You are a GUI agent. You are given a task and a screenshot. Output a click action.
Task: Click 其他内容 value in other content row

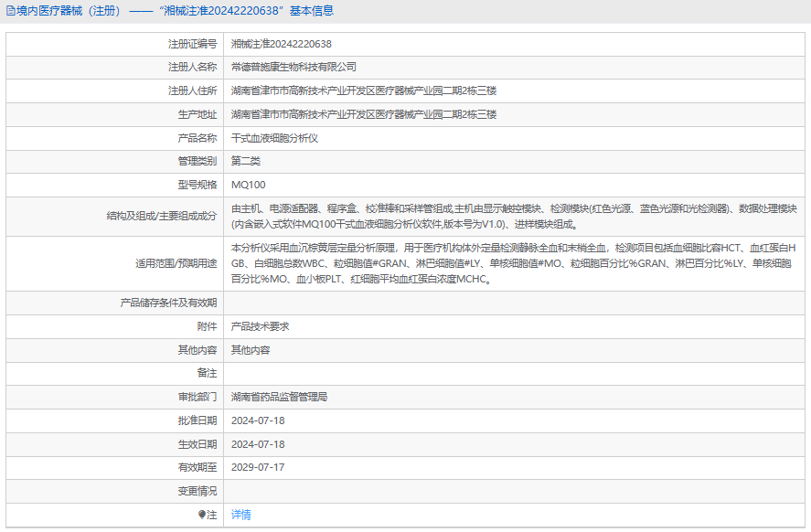click(251, 350)
